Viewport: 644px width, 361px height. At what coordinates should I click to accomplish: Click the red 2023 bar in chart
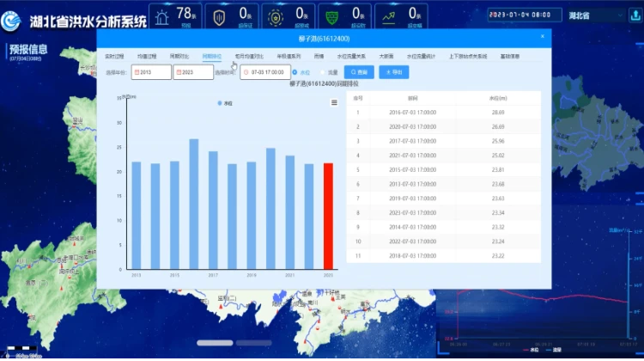pos(328,215)
